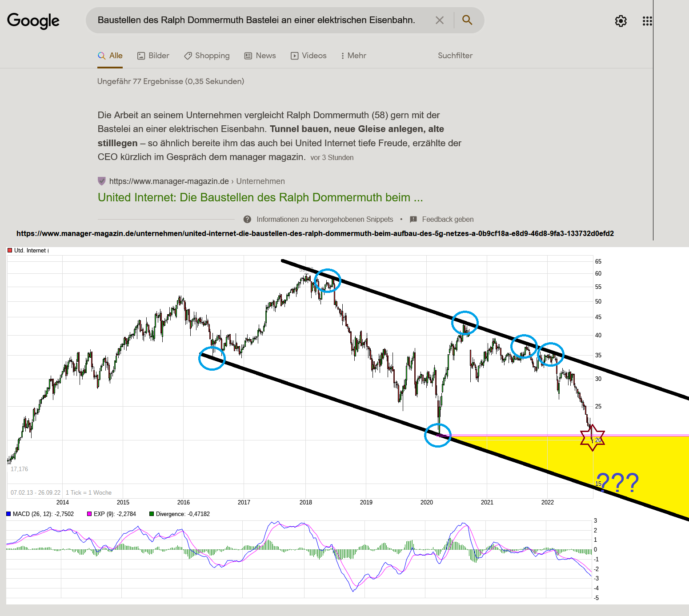
Task: Click the 30 price axis label
Action: [x=598, y=379]
